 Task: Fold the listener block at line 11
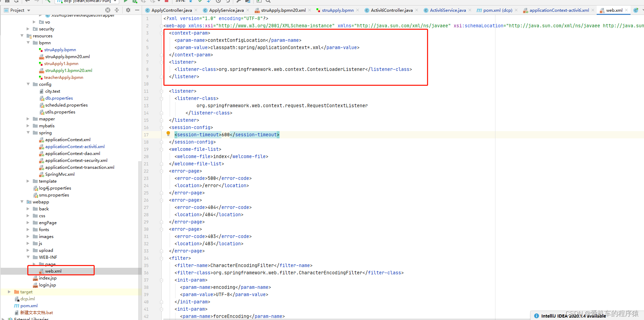161,91
